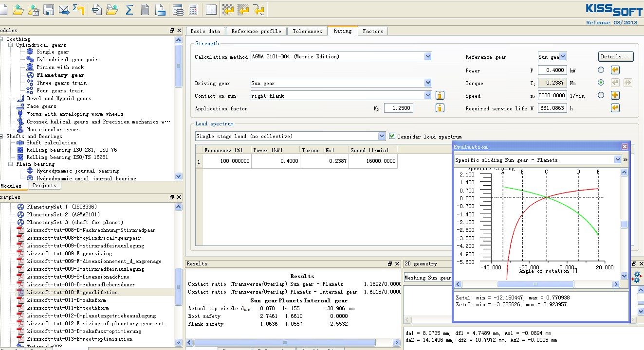The width and height of the screenshot is (644, 350).
Task: Open kisssoft-tut-010-E-gearlifetime example
Action: point(73,292)
